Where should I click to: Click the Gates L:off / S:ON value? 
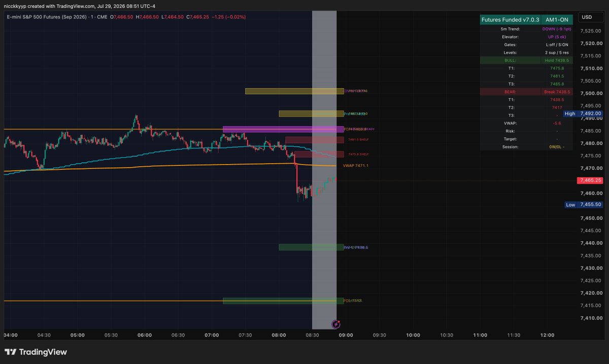point(557,45)
